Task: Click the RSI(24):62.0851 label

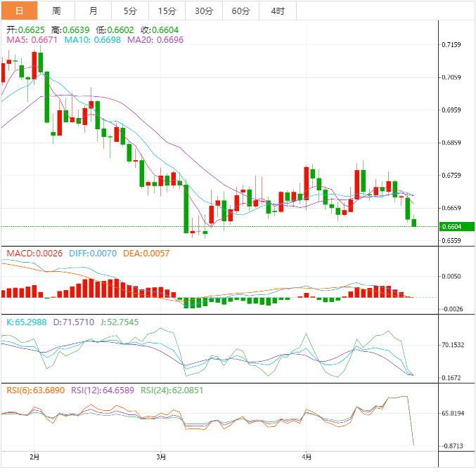Action: [172, 390]
